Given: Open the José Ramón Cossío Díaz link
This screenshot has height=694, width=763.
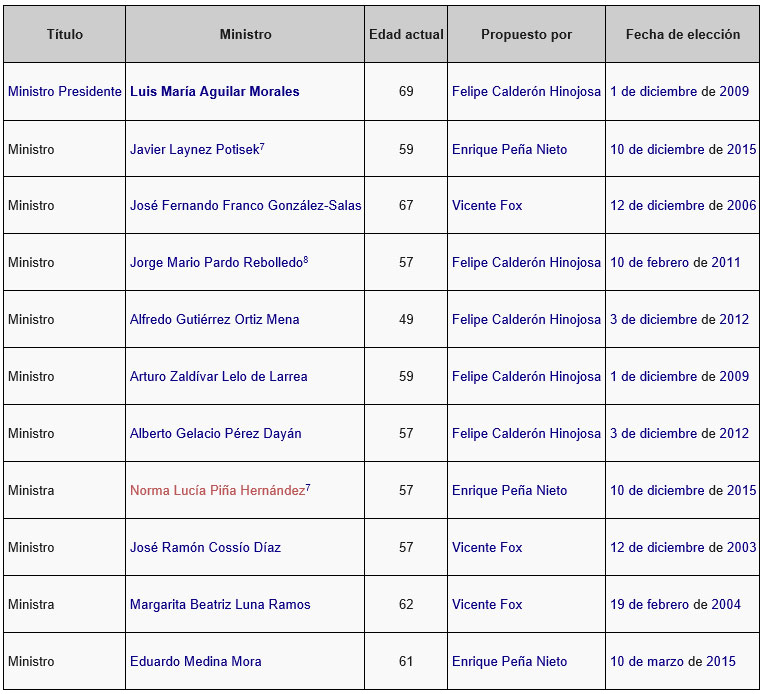Looking at the screenshot, I should click(x=205, y=548).
